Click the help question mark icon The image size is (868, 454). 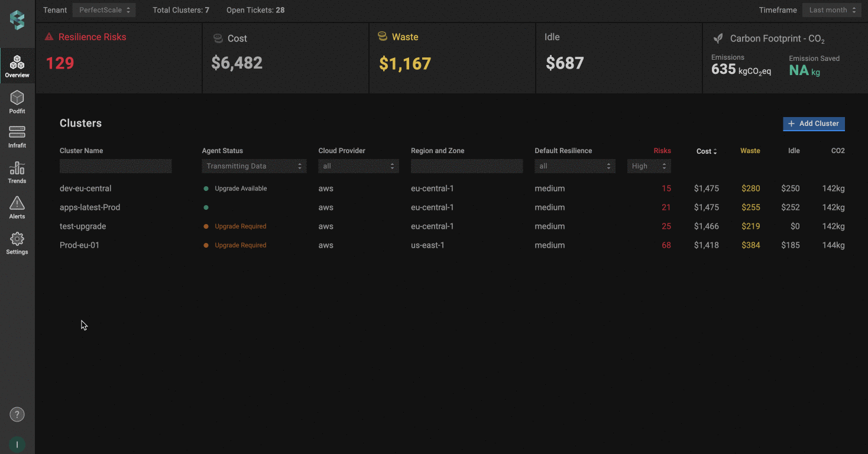point(17,414)
